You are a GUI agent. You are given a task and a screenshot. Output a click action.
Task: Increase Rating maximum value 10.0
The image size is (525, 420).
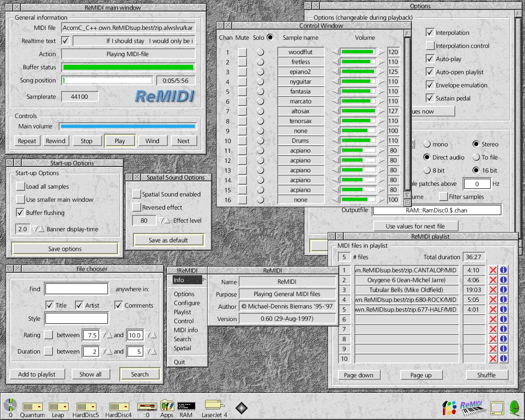pos(154,335)
